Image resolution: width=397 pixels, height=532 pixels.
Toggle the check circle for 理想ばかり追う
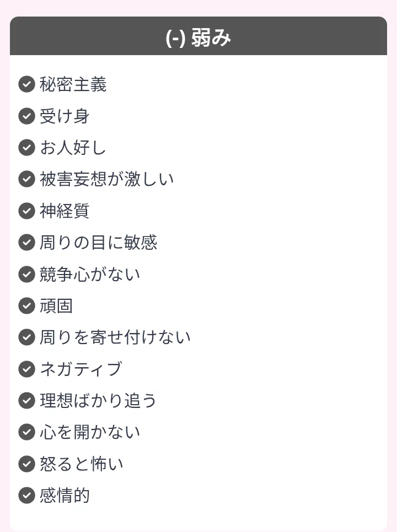pyautogui.click(x=27, y=401)
